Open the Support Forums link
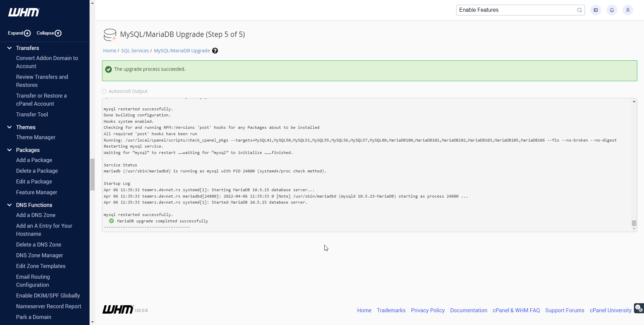644x325 pixels. click(565, 310)
